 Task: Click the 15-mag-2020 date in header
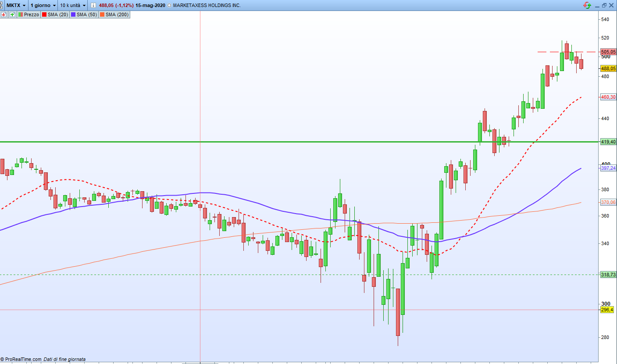tap(150, 6)
